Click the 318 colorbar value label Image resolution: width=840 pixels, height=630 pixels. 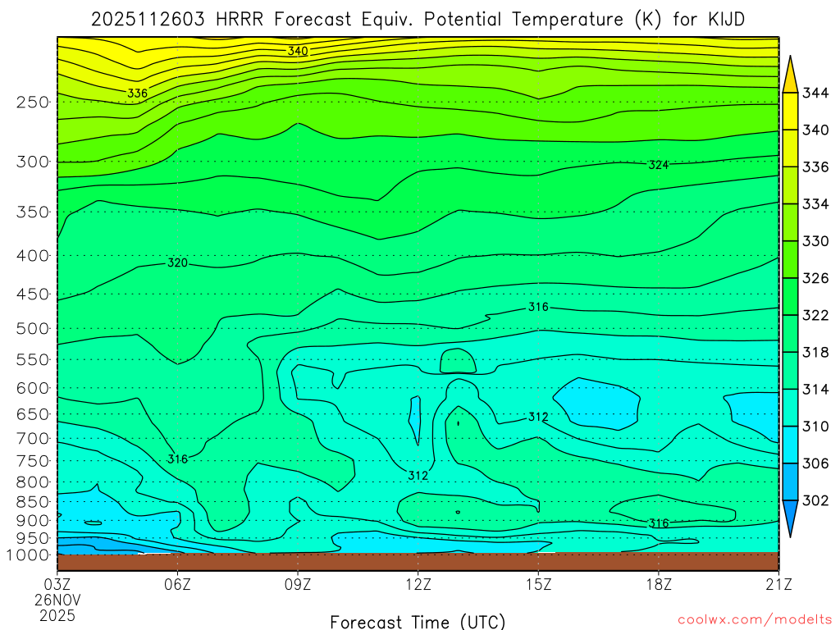815,352
